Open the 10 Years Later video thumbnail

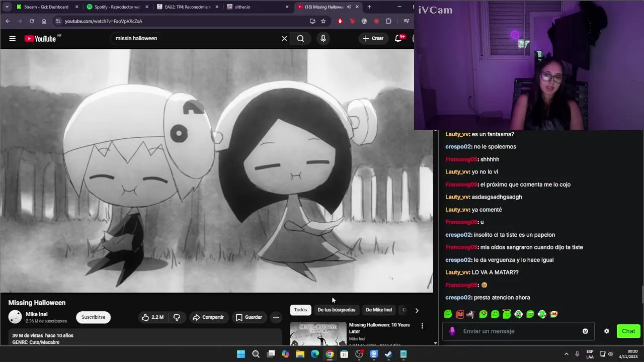318,334
